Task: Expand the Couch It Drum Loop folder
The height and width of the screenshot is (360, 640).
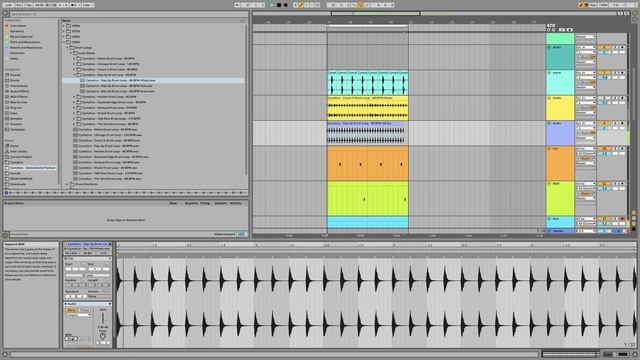Action: [x=74, y=69]
